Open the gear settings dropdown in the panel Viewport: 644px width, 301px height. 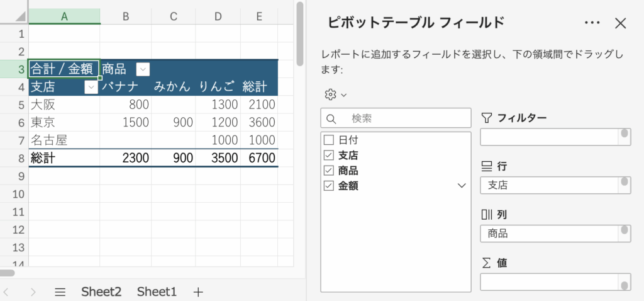pyautogui.click(x=335, y=94)
